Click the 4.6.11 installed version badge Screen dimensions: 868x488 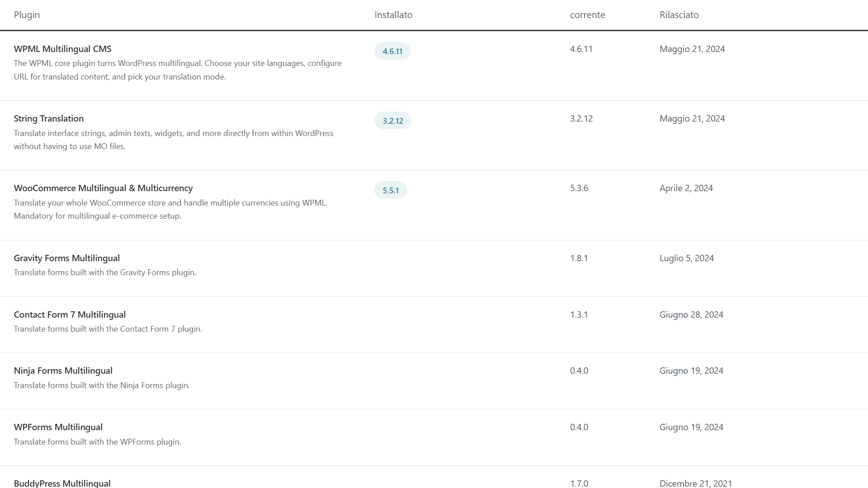pyautogui.click(x=392, y=51)
